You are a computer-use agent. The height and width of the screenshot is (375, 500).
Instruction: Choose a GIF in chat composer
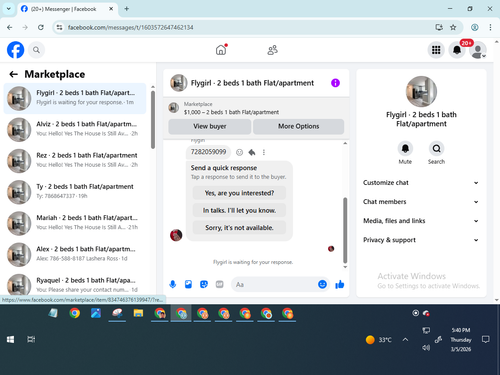coord(219,284)
